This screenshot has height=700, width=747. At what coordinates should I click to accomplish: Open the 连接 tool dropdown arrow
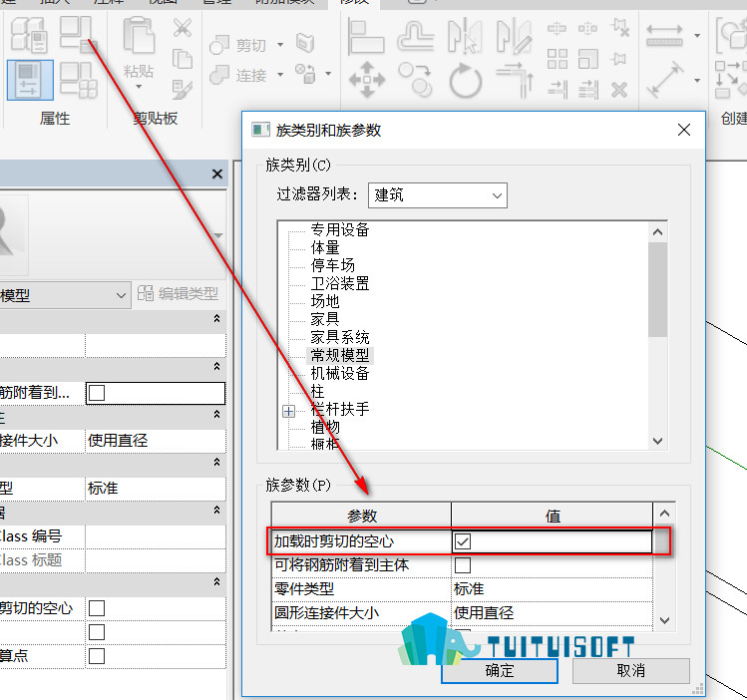click(x=280, y=75)
